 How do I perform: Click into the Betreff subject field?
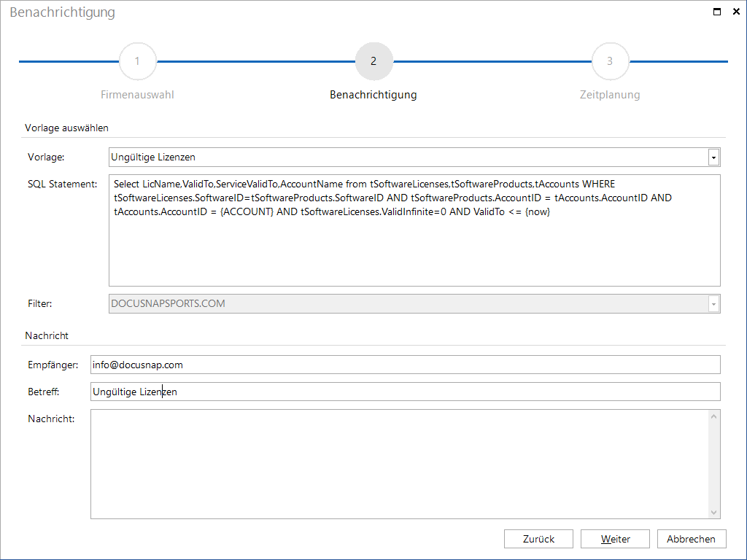click(406, 392)
